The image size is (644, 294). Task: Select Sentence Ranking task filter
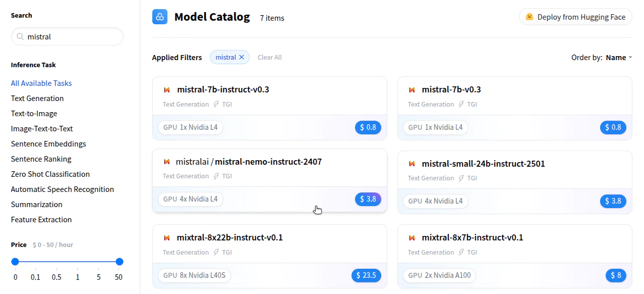(x=41, y=159)
